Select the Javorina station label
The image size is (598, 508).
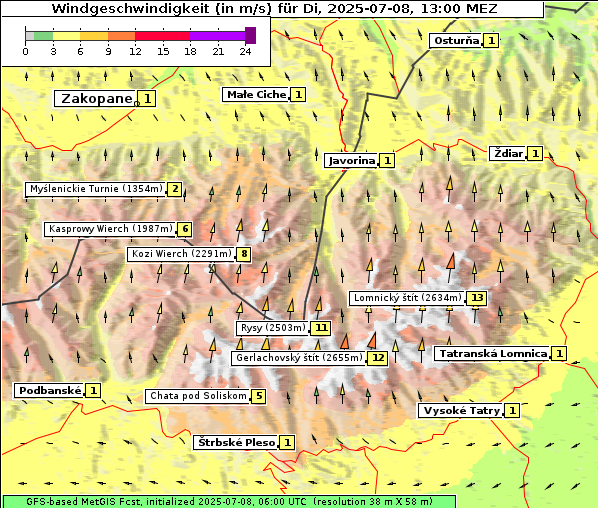pyautogui.click(x=352, y=161)
